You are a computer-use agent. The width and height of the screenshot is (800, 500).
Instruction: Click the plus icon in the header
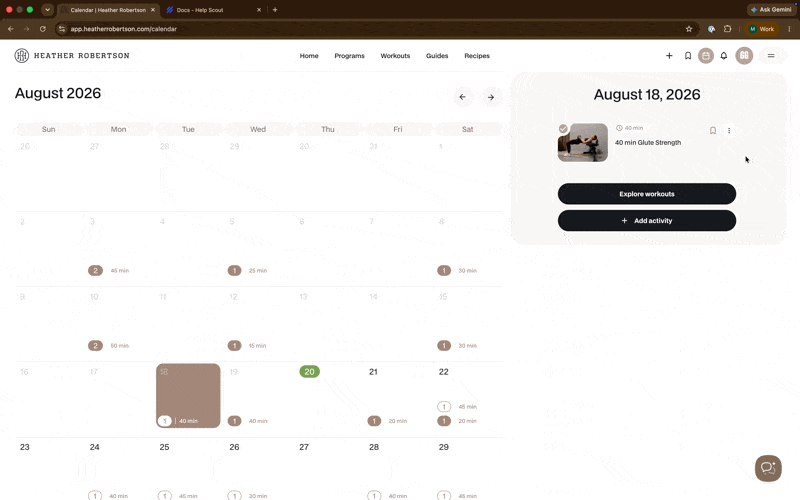tap(669, 56)
